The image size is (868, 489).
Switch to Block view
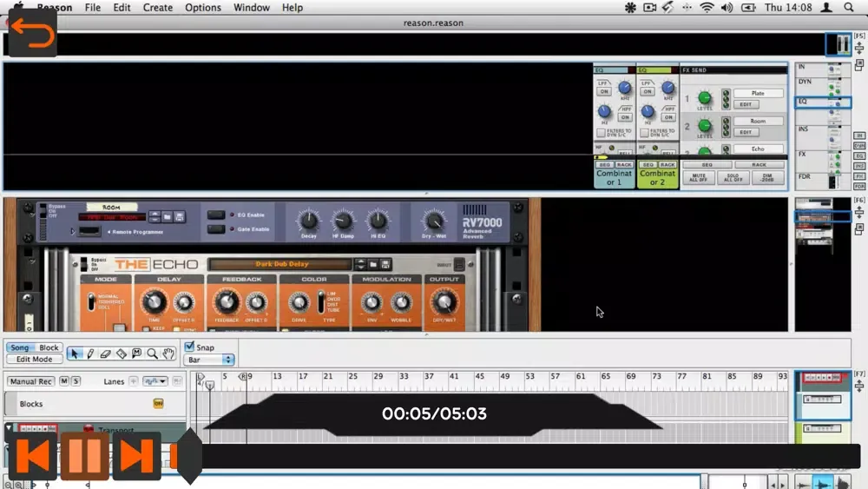tap(49, 347)
